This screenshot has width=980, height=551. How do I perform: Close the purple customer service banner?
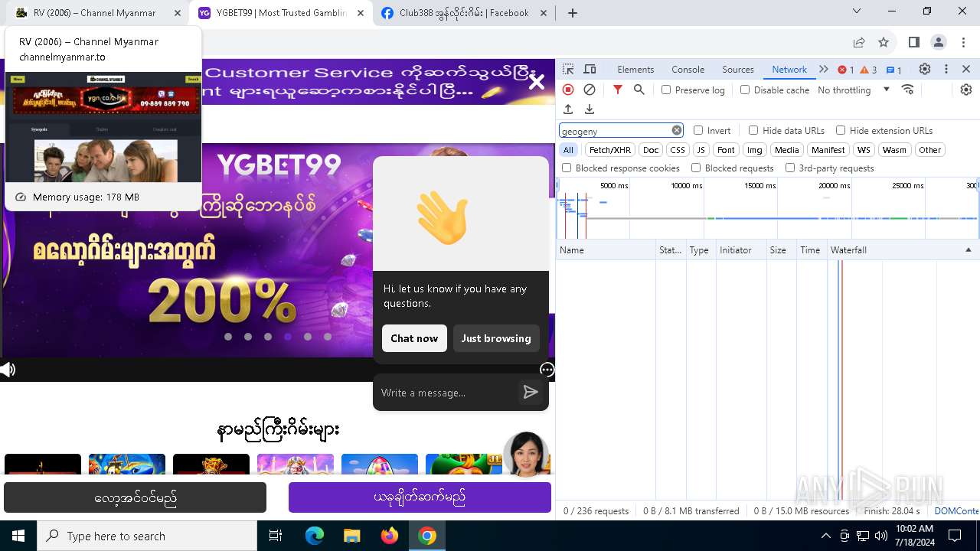tap(537, 81)
